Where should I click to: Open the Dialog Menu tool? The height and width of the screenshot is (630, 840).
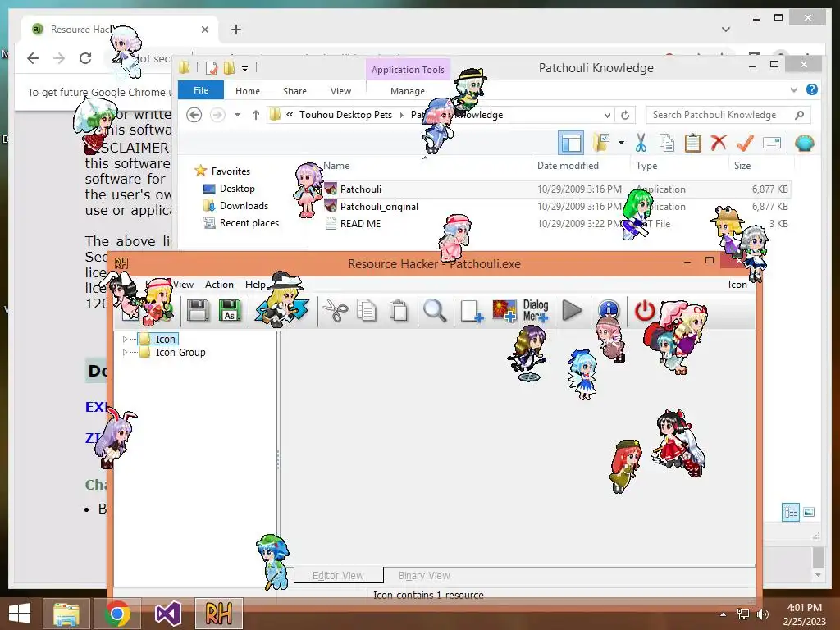[536, 311]
